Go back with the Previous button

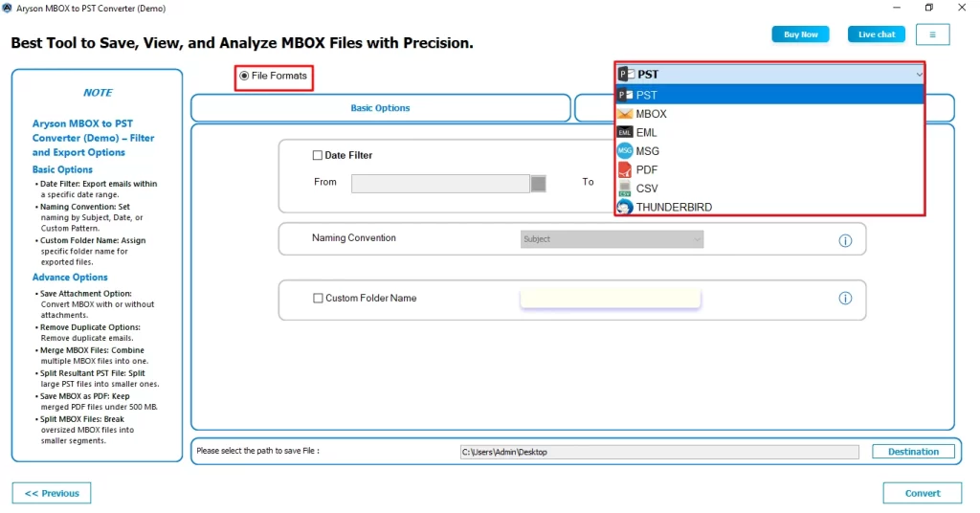[x=52, y=493]
